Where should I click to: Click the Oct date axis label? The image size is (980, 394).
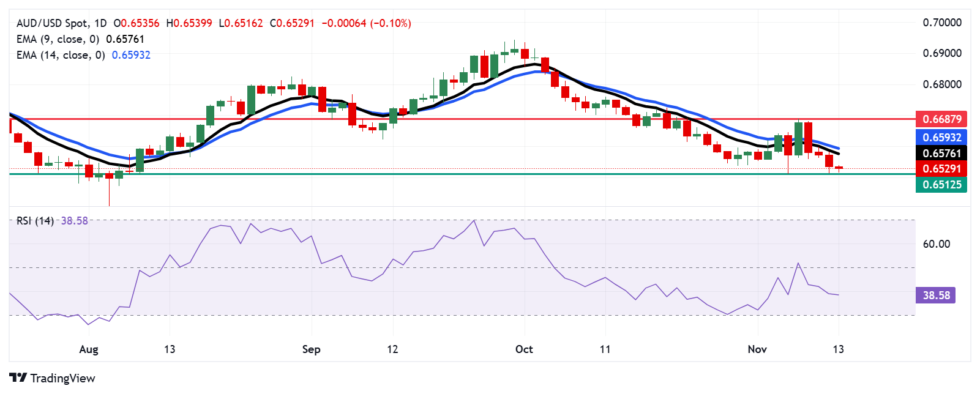(524, 349)
